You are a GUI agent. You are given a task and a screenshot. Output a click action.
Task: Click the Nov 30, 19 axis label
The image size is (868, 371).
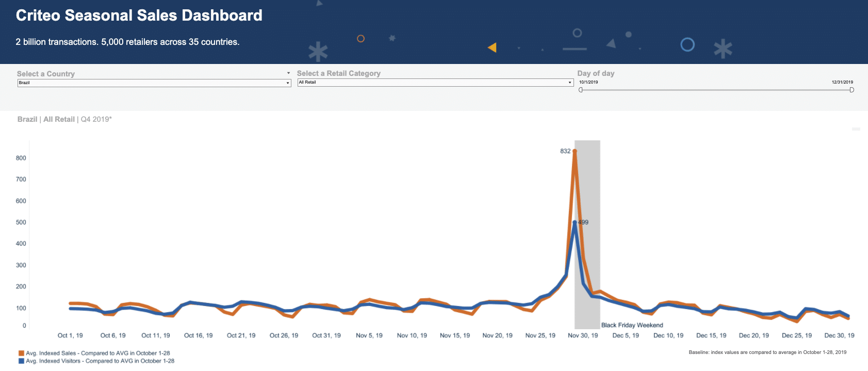[x=583, y=335]
